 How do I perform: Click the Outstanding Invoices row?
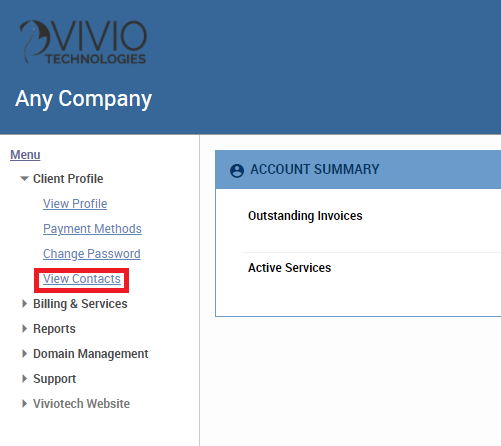372,220
